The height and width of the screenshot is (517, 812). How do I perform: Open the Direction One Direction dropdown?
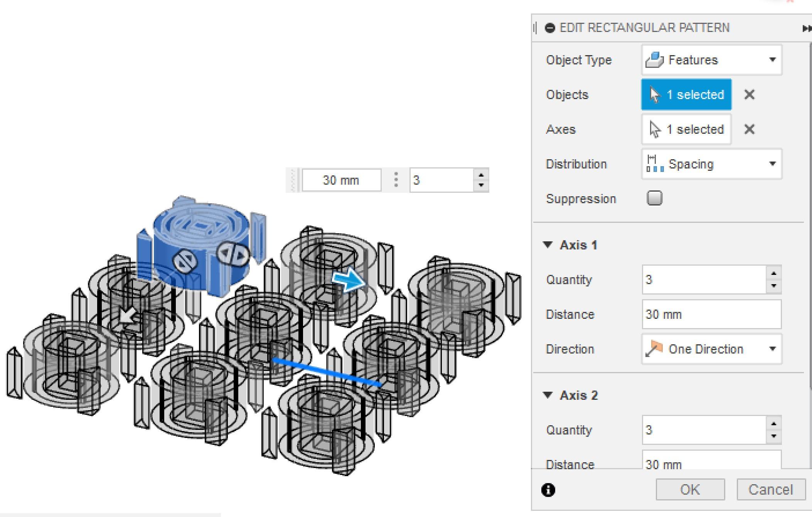coord(711,349)
